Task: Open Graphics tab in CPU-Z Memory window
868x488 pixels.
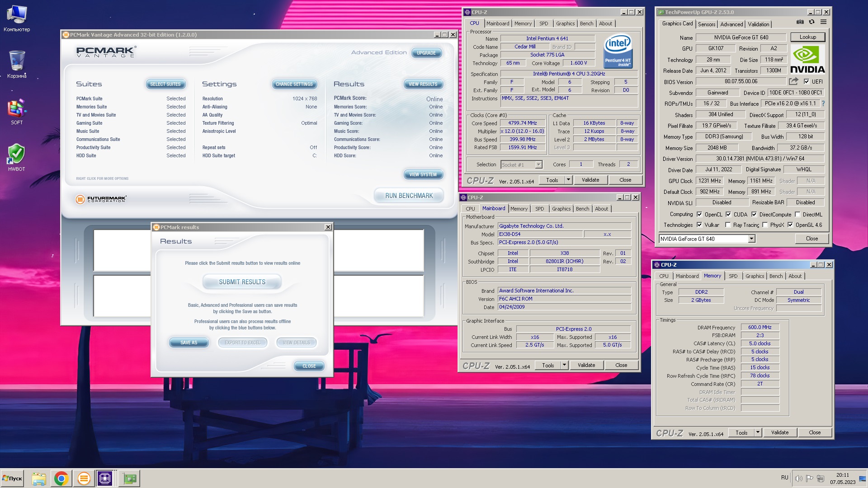Action: click(x=755, y=276)
